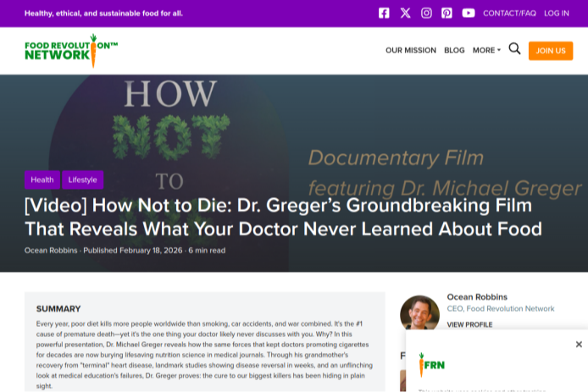The image size is (588, 392).
Task: Open the BLOG menu item
Action: point(454,50)
